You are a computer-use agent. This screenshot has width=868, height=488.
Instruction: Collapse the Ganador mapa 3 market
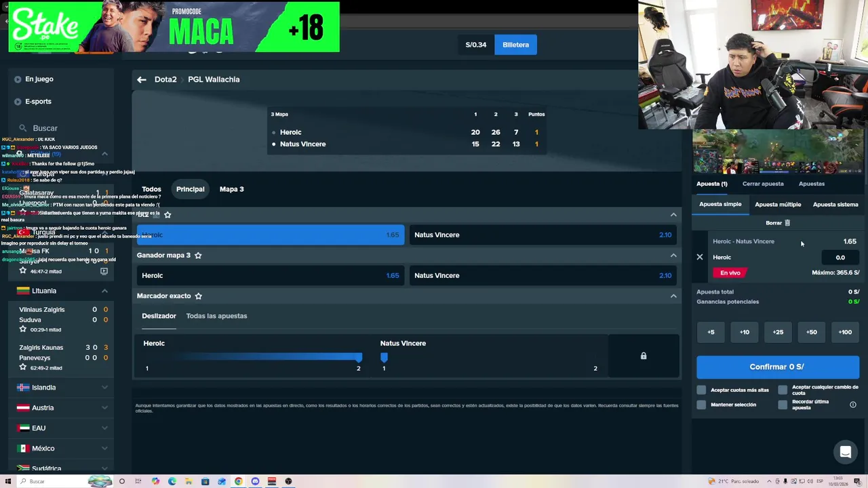673,256
